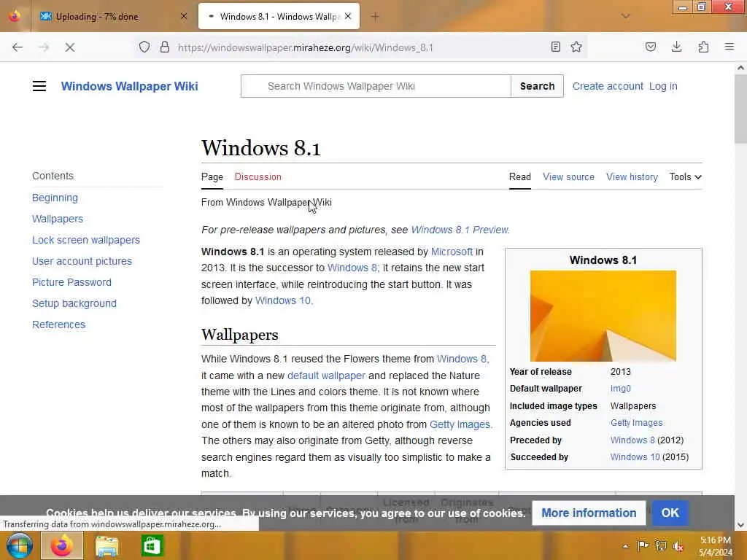747x560 pixels.
Task: Accept cookies with the OK button
Action: pos(670,513)
